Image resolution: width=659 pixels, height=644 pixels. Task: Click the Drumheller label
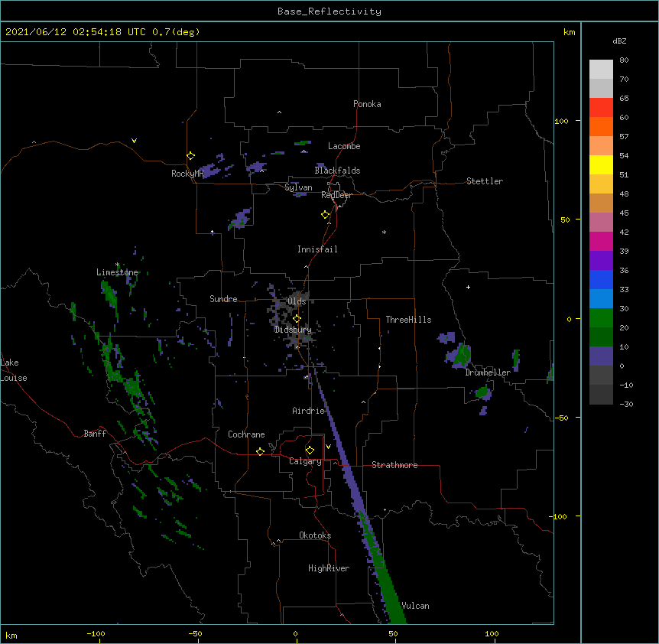[488, 372]
